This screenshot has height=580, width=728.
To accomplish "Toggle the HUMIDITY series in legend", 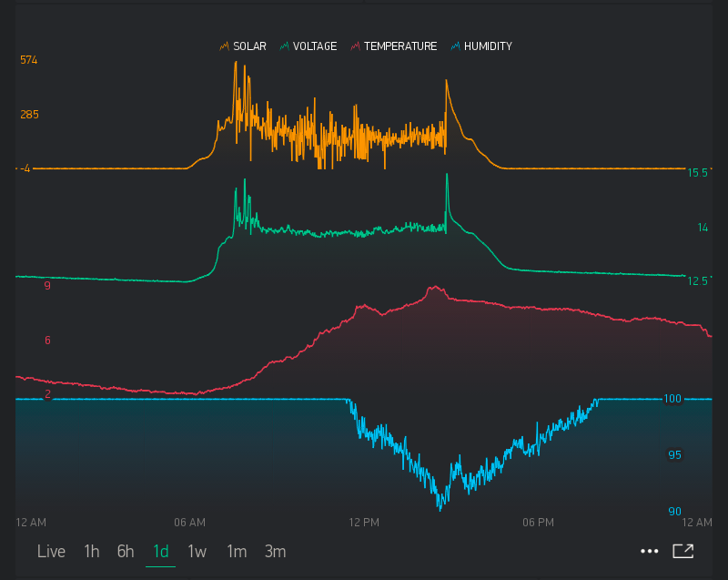I will pos(481,46).
